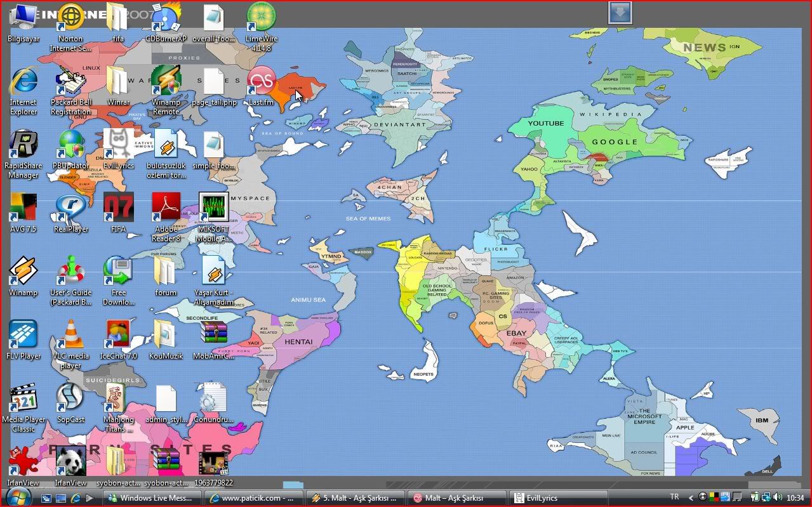
Task: Open the Windows Start menu orb
Action: point(18,497)
